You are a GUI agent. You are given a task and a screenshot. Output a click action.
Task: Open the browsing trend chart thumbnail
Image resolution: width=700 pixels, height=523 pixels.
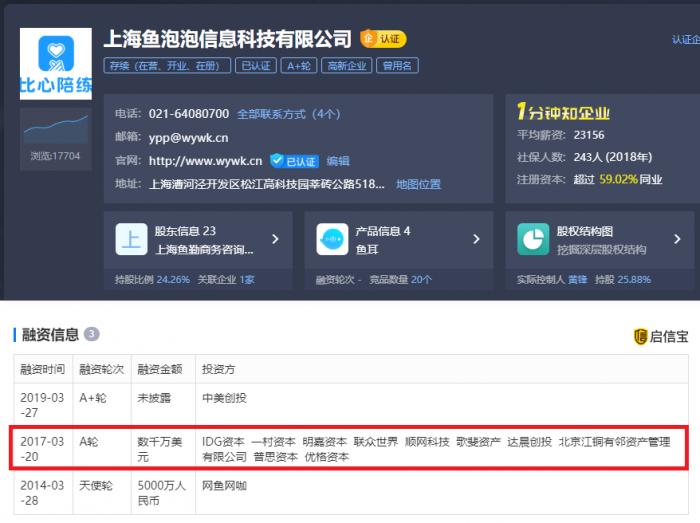[55, 128]
